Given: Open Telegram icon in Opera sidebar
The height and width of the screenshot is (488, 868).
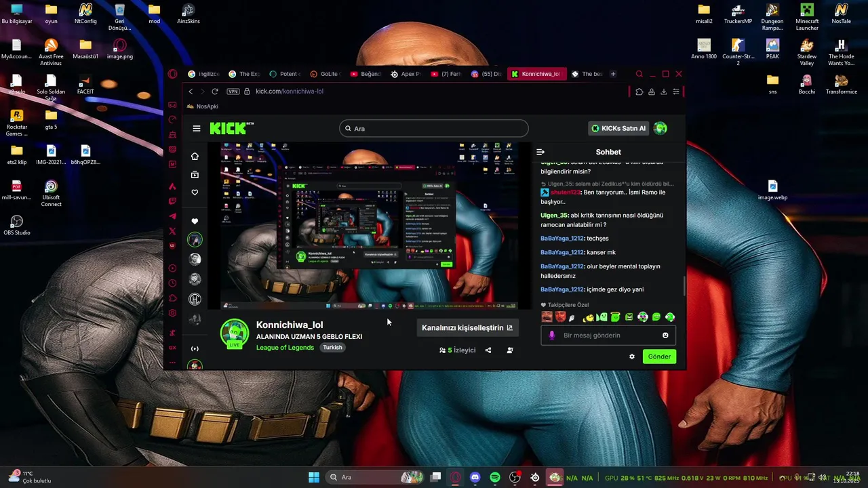Looking at the screenshot, I should pyautogui.click(x=172, y=216).
